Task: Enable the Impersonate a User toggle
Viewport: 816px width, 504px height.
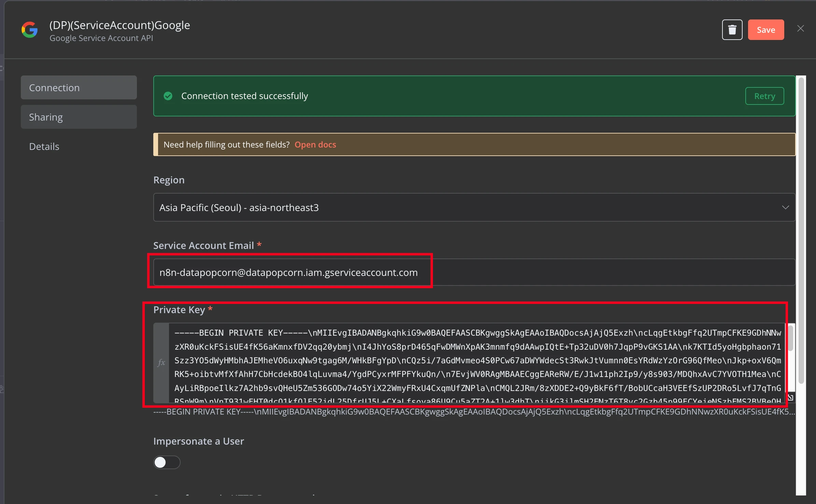Action: [x=167, y=462]
